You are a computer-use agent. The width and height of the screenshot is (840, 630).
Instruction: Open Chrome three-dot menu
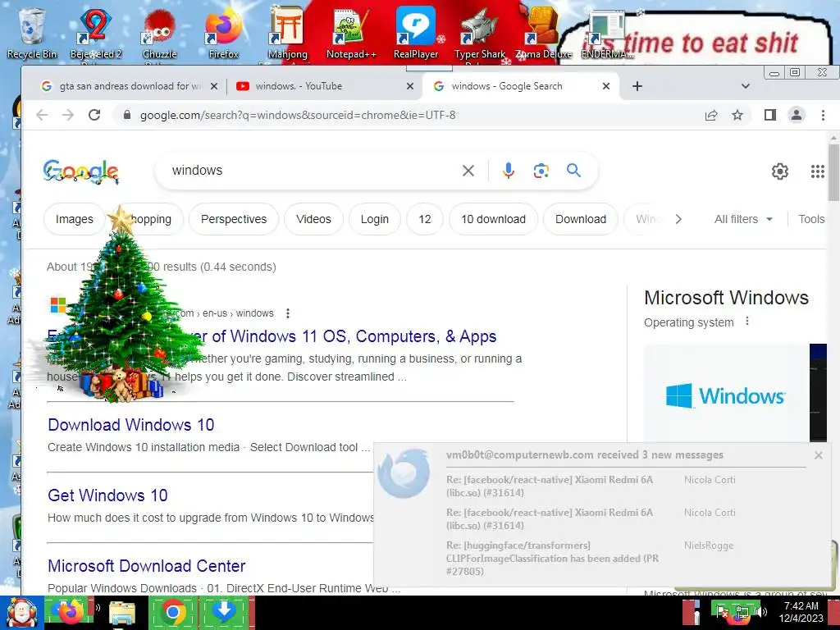823,115
